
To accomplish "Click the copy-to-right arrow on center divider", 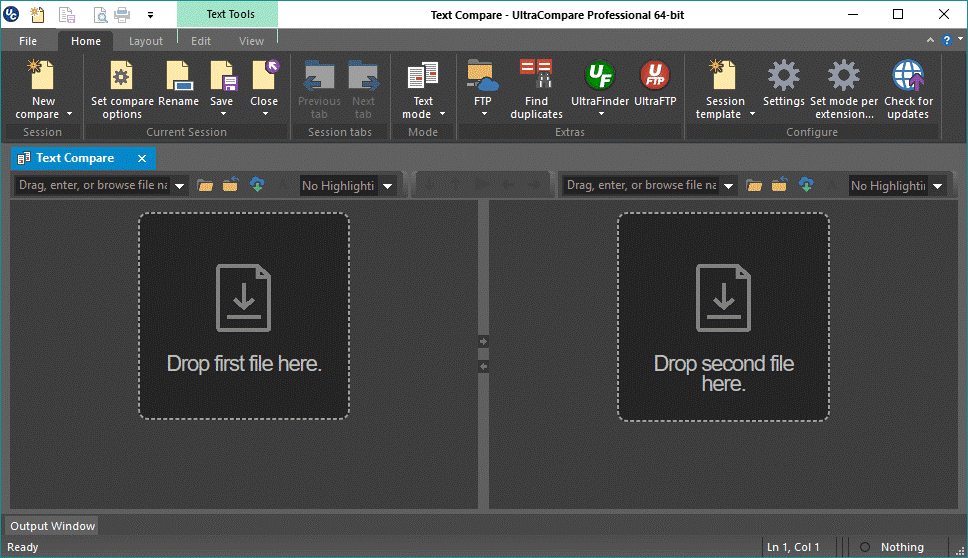I will 483,341.
